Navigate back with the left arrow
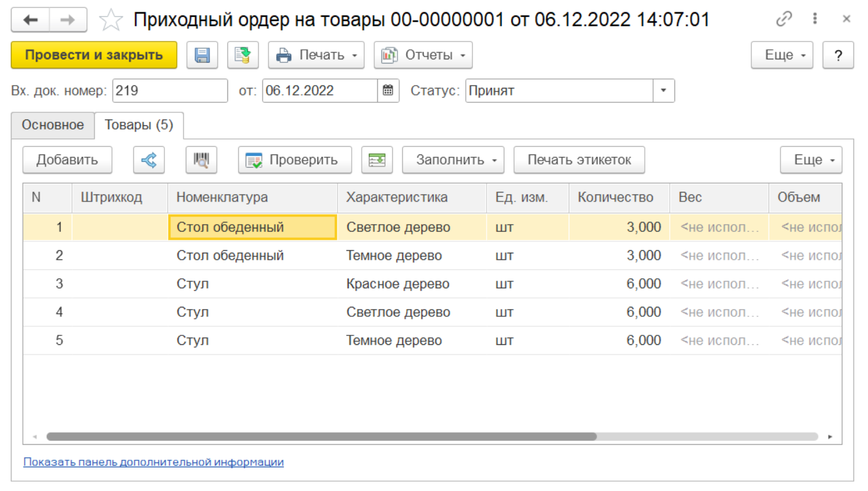Screen dimensions: 868x491 tap(31, 20)
